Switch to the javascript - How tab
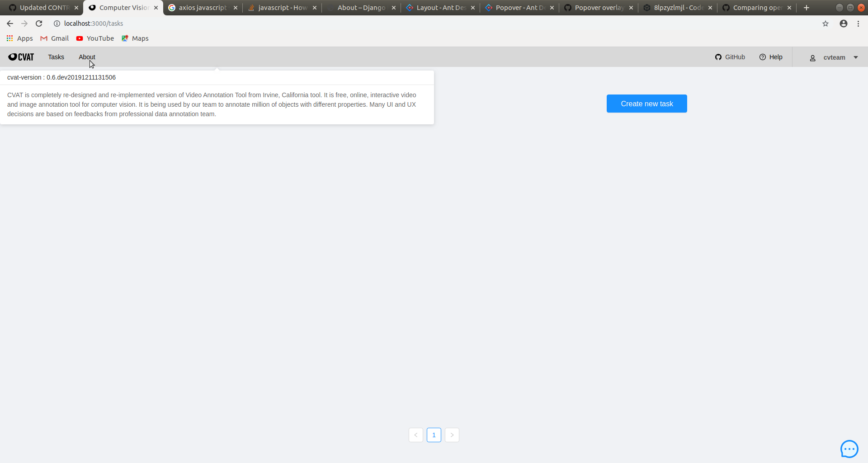The height and width of the screenshot is (463, 868). [x=282, y=8]
